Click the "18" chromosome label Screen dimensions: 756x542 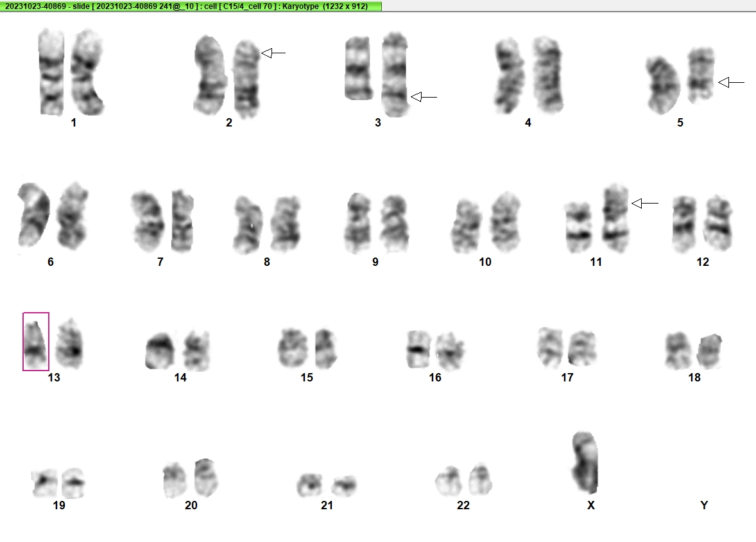(694, 378)
